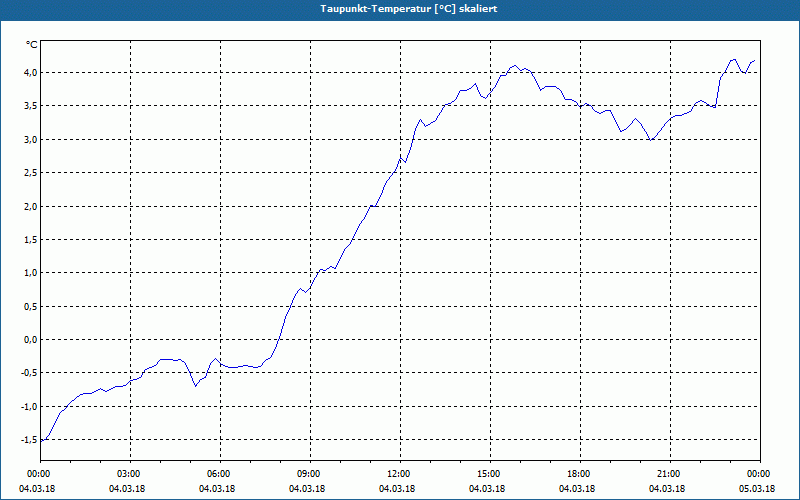Click the title Taupunkt-Temperatur [°C] skaliert

point(409,9)
